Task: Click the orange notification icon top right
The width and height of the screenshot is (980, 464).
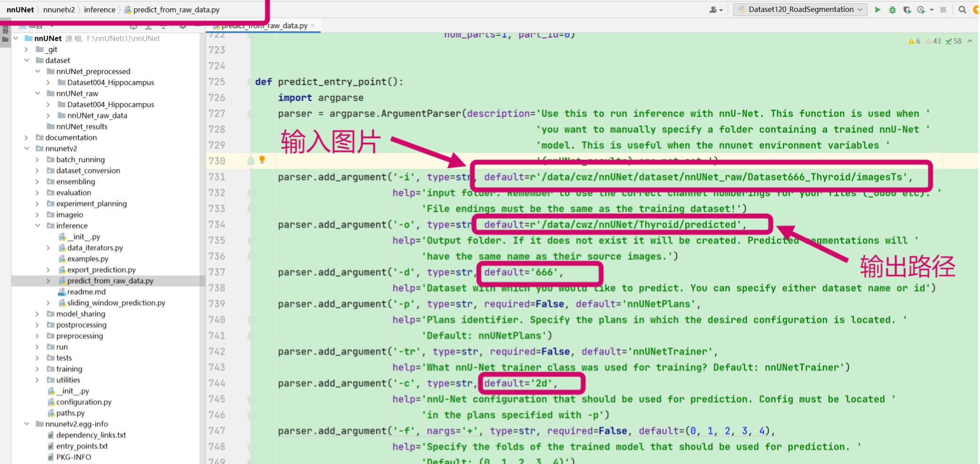Action: pos(976,9)
